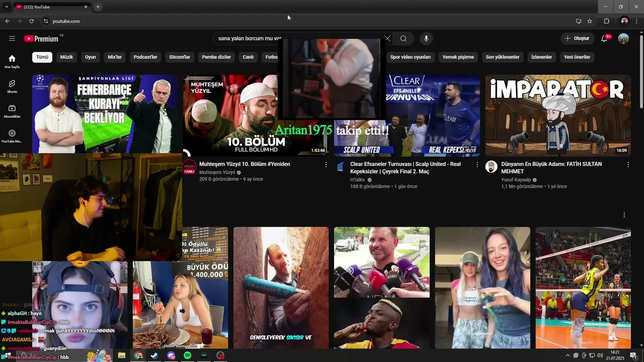Go to HTalks channel
Viewport: 644px width, 362px height.
(x=357, y=179)
